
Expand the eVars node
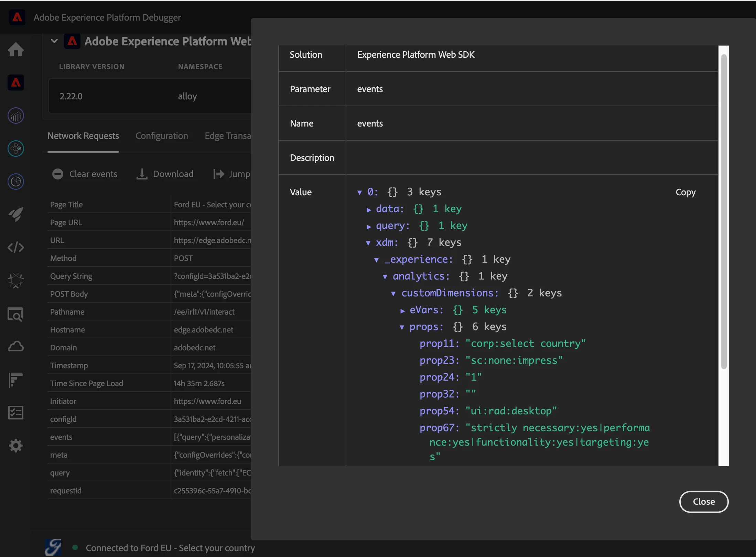pyautogui.click(x=402, y=310)
